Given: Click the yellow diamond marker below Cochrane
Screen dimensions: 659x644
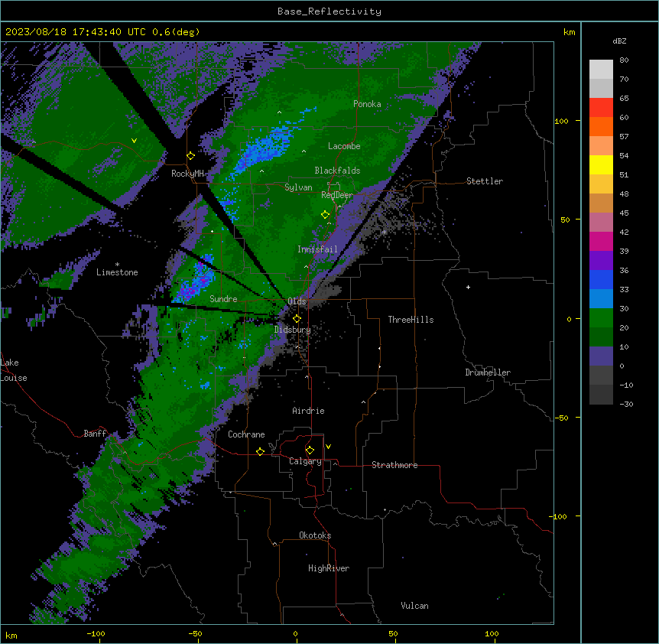Looking at the screenshot, I should (260, 451).
